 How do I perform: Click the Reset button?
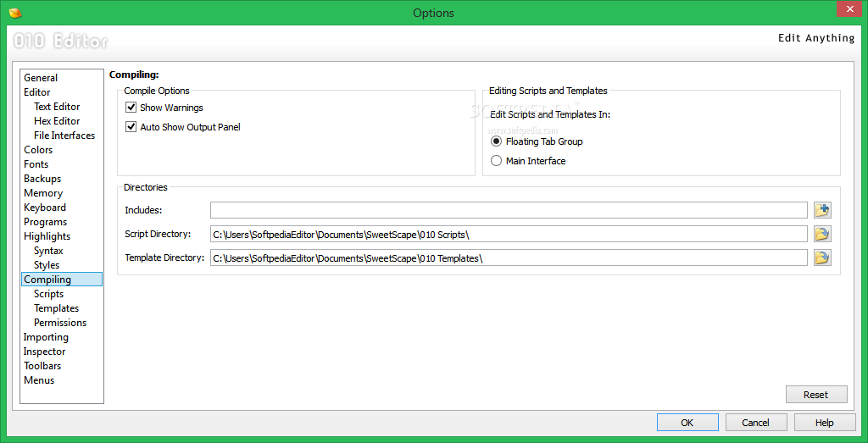(x=816, y=395)
